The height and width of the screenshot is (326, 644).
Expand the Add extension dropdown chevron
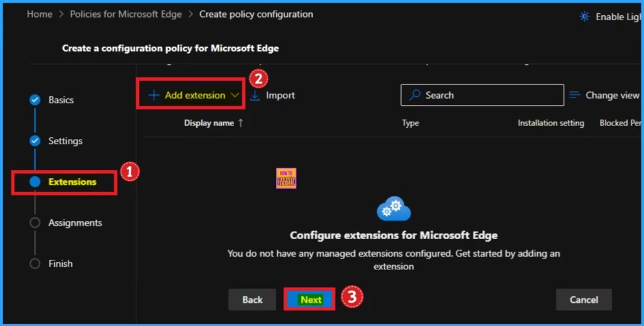pos(235,96)
